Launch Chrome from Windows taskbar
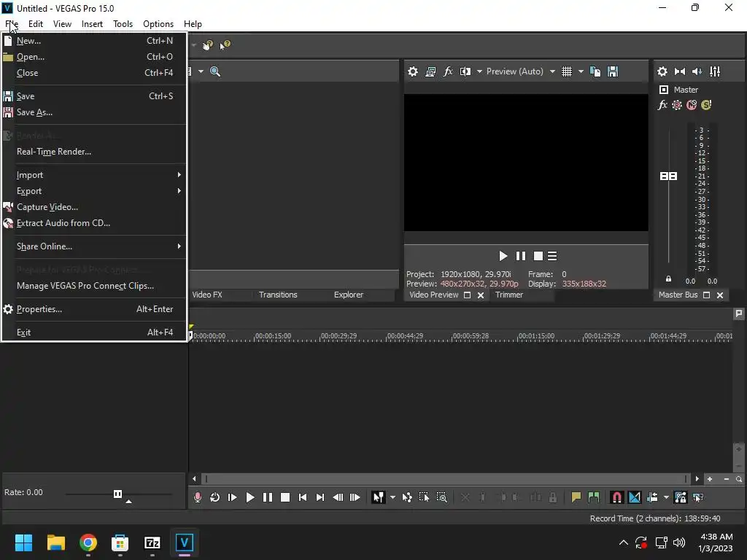Viewport: 747px width, 560px height. (x=88, y=542)
